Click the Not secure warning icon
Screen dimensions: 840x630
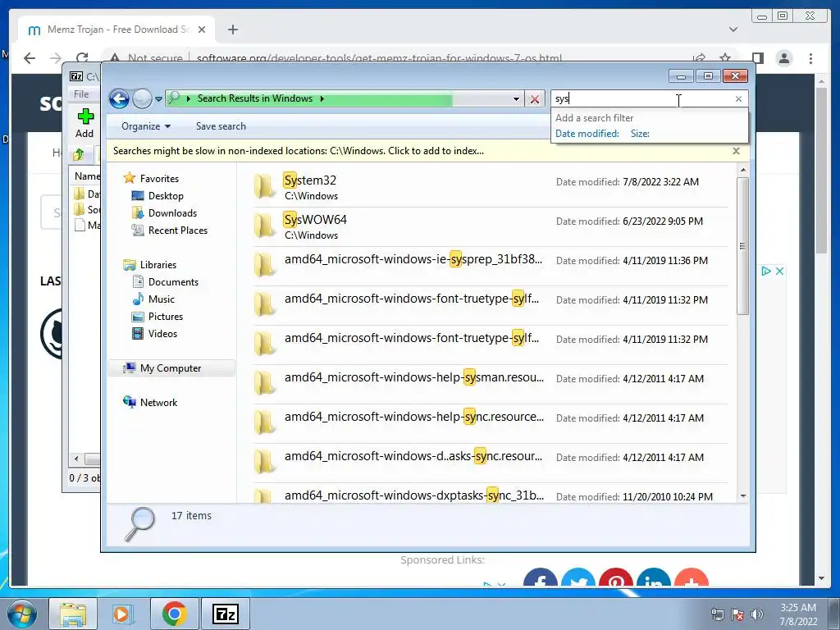pos(114,58)
